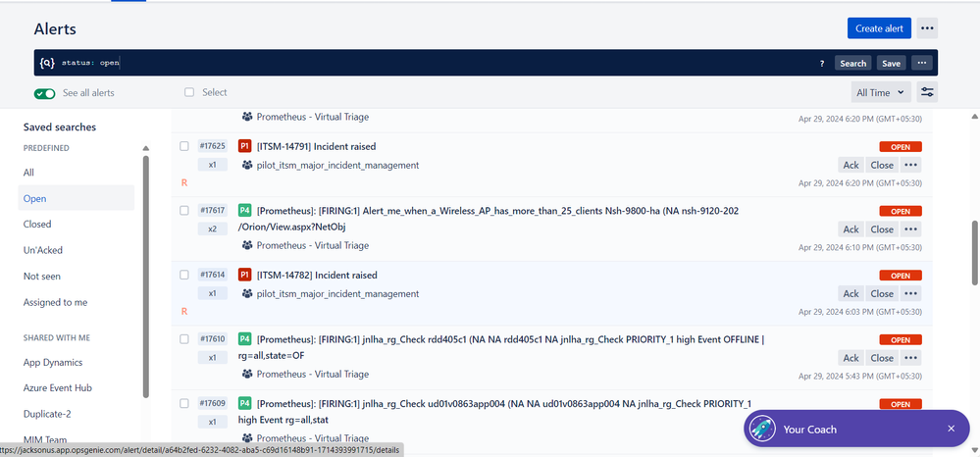Viewport: 980px width, 457px height.
Task: Open the alert filter settings icon
Action: click(x=927, y=92)
